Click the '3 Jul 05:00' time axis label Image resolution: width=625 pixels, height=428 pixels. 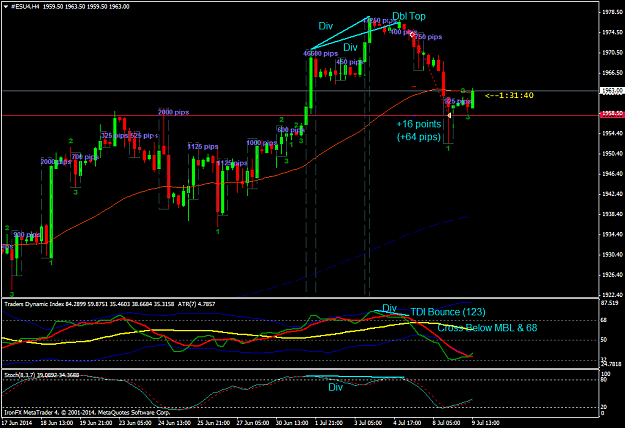[x=368, y=423]
